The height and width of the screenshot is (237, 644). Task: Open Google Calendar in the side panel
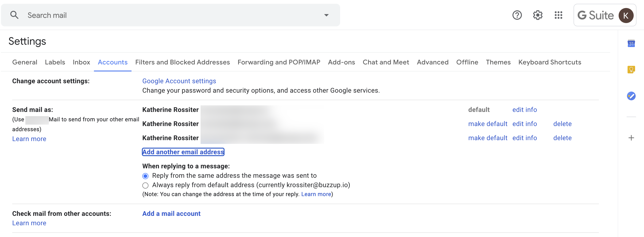[632, 43]
